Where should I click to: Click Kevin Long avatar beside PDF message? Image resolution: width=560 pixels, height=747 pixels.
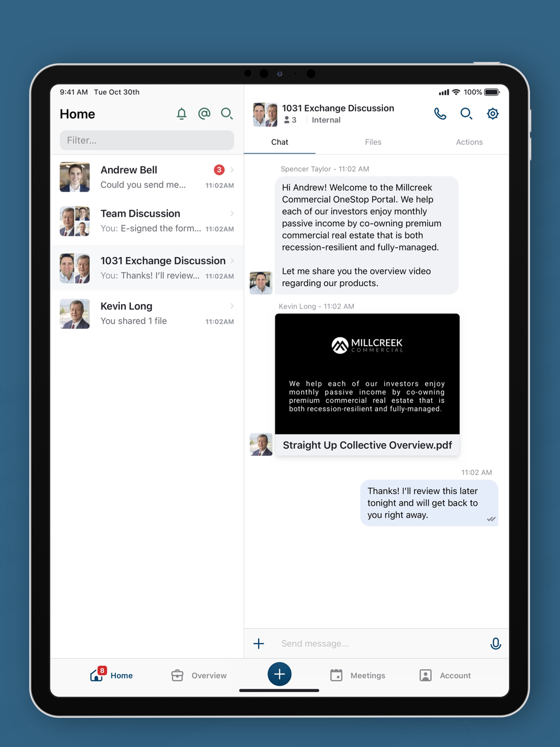tap(261, 445)
